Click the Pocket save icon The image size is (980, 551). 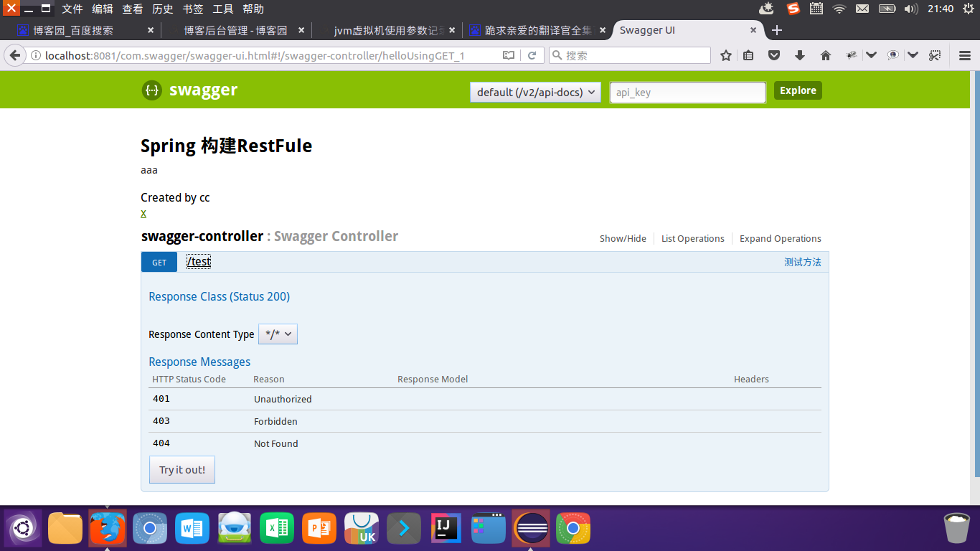[x=774, y=55]
